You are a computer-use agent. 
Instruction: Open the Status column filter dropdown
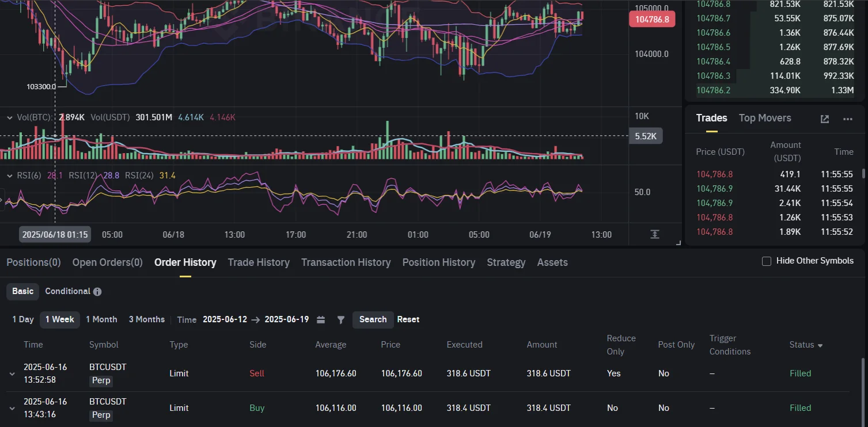[x=820, y=345]
